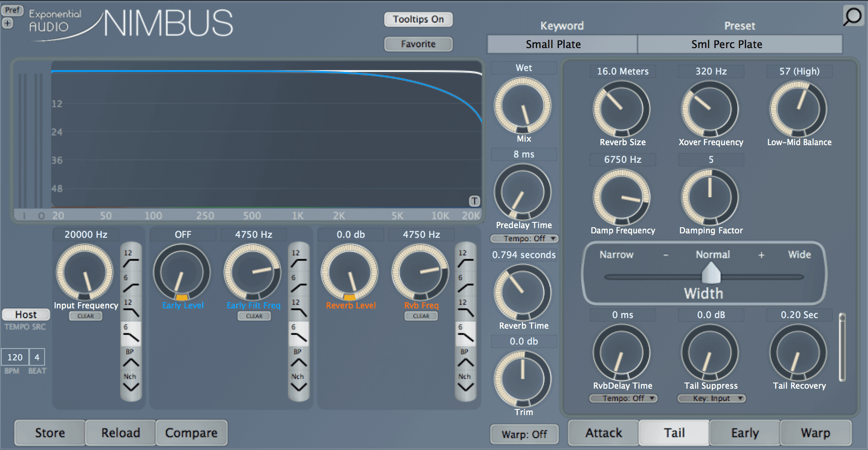Click the Xover Frequency knob

point(710,109)
